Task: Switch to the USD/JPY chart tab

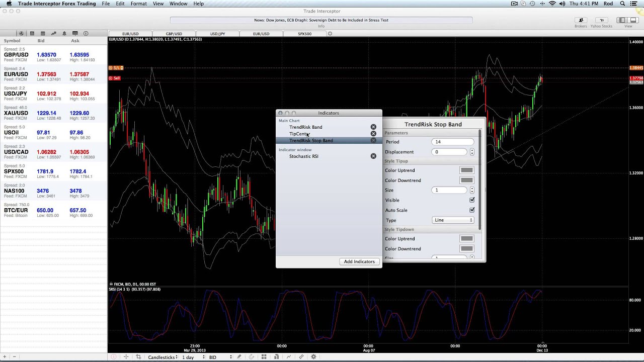Action: point(217,34)
